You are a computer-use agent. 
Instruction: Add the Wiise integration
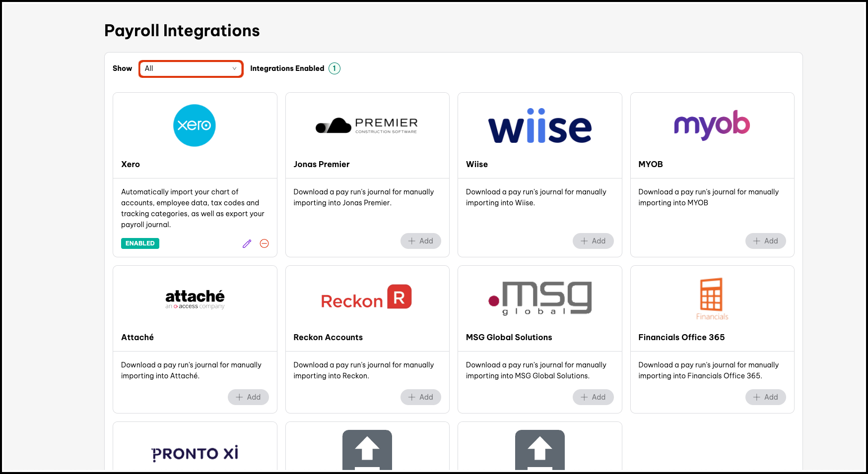click(593, 241)
